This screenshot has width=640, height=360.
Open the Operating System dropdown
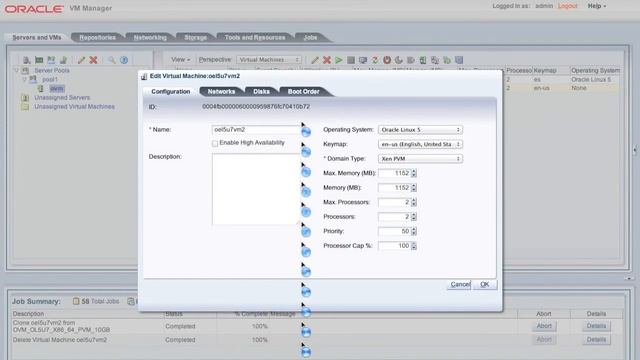tap(420, 130)
